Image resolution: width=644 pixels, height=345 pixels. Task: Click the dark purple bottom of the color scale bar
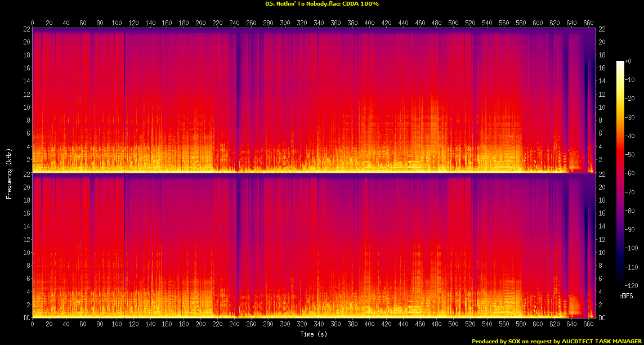[x=620, y=284]
